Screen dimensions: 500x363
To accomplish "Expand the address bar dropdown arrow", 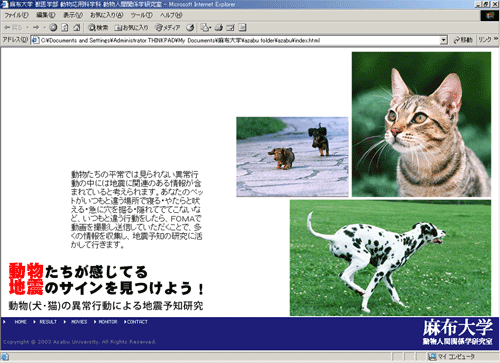I will pos(443,40).
